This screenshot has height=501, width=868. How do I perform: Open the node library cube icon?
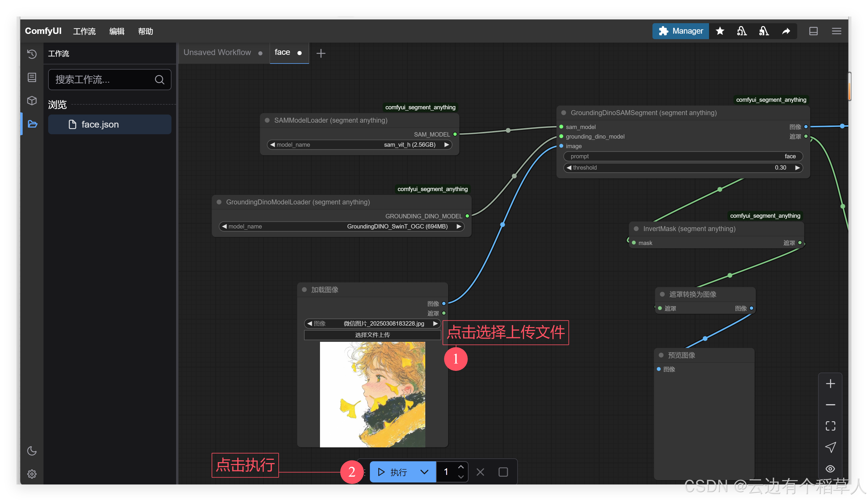(32, 101)
